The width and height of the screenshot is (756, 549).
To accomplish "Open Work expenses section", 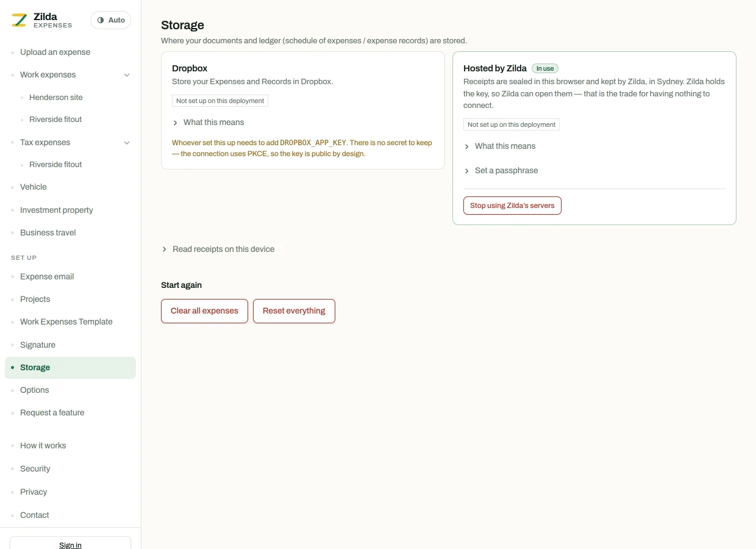I will point(48,74).
